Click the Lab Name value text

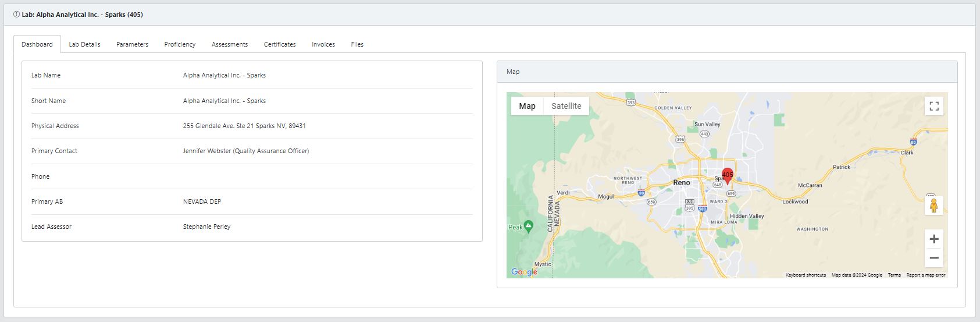click(x=224, y=75)
